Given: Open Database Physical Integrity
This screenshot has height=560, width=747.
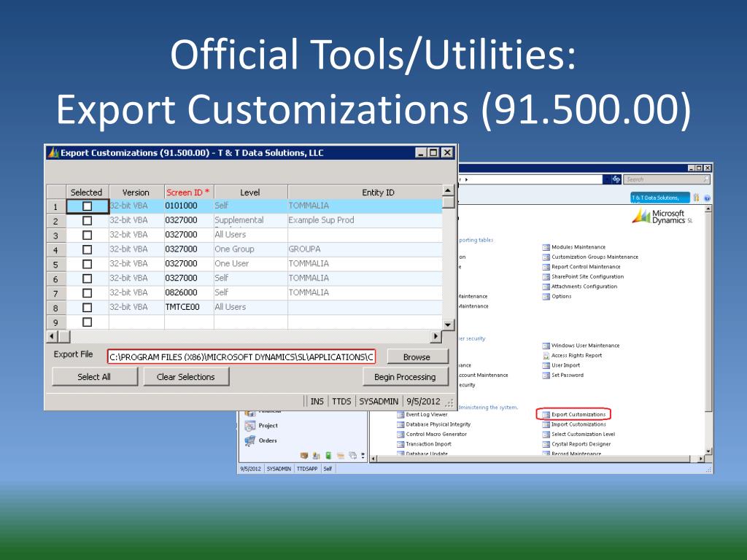Looking at the screenshot, I should coord(433,424).
